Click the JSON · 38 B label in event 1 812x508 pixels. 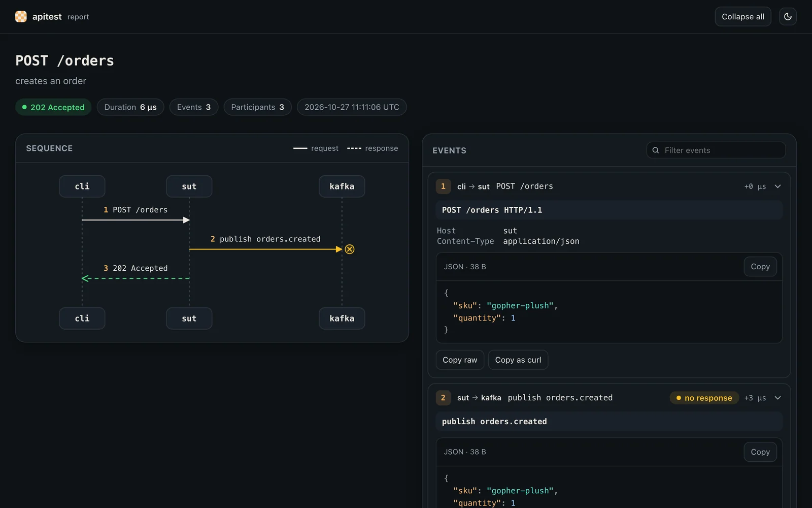(465, 267)
